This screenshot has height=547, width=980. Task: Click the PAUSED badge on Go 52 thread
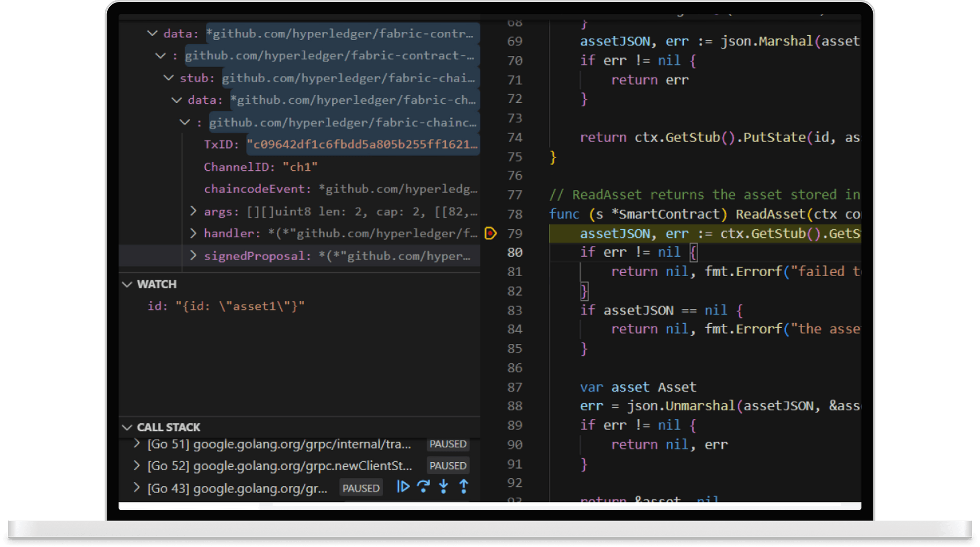click(447, 465)
